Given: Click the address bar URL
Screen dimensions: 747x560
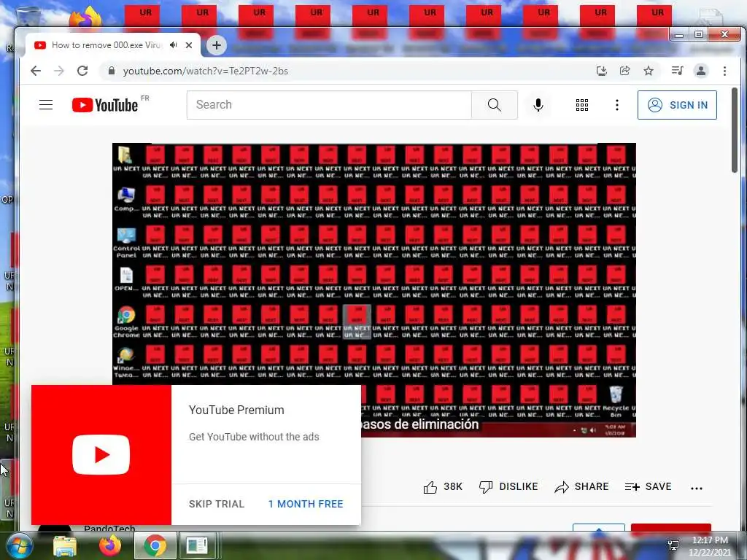Looking at the screenshot, I should click(x=205, y=71).
